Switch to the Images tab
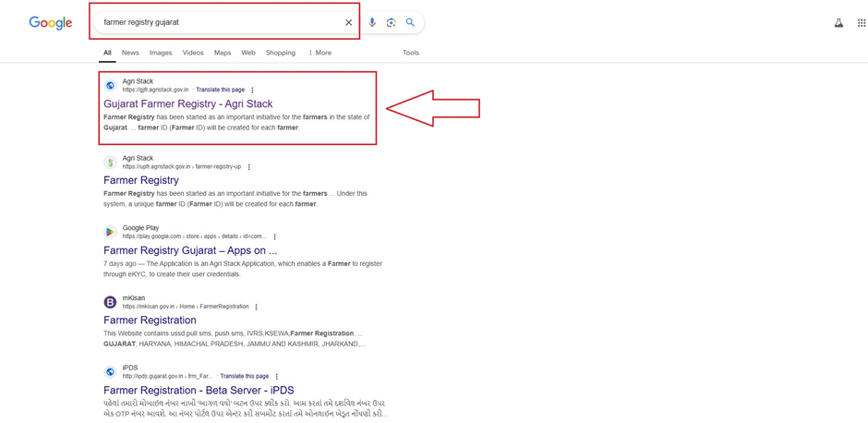This screenshot has width=868, height=423. (x=161, y=53)
